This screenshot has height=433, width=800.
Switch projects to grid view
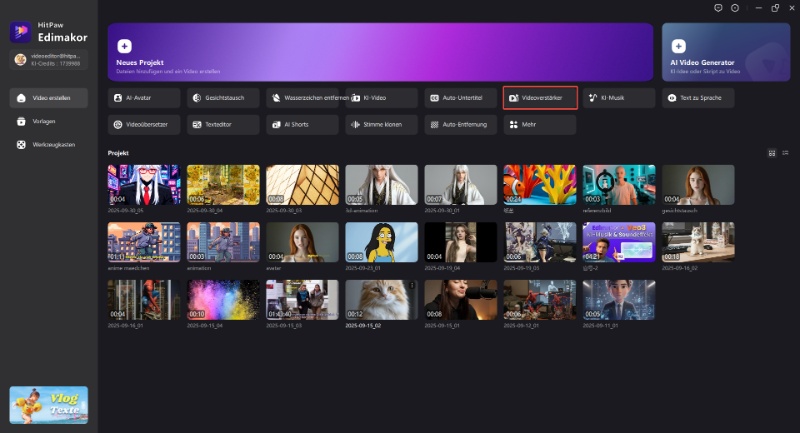772,153
